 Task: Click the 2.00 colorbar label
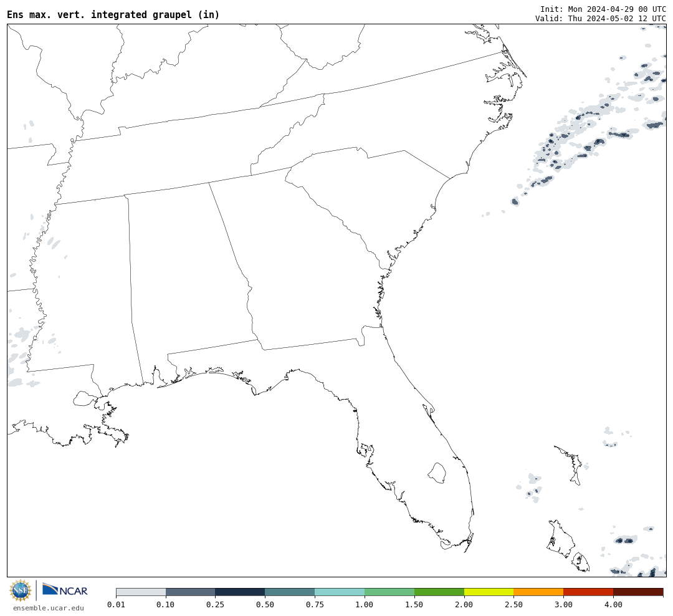tap(464, 605)
